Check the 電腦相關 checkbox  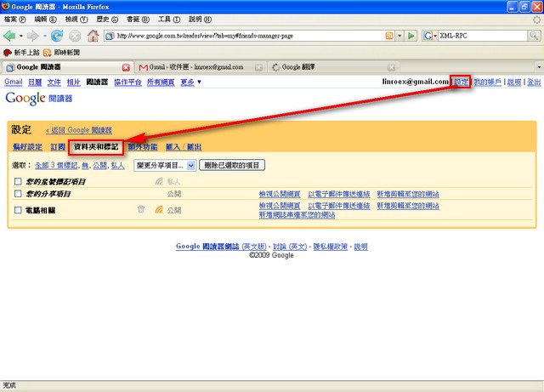click(x=18, y=210)
